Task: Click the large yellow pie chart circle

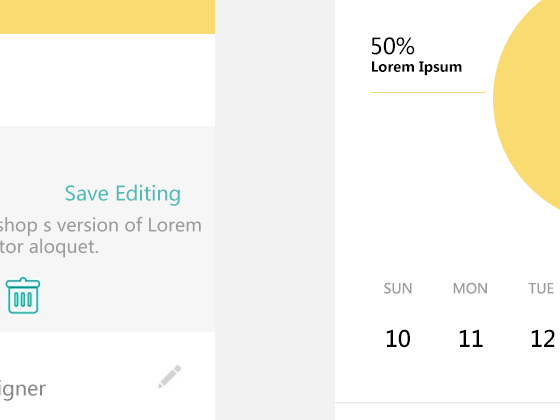Action: click(529, 104)
